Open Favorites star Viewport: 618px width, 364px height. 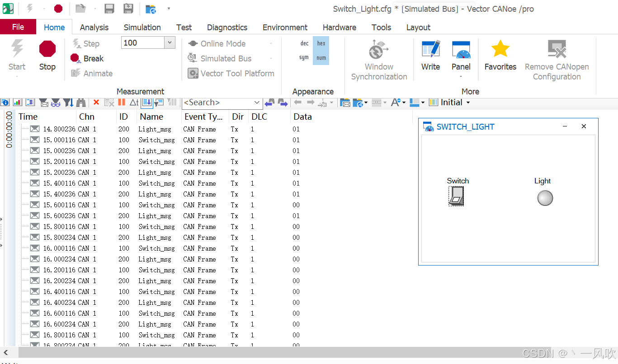(x=500, y=56)
